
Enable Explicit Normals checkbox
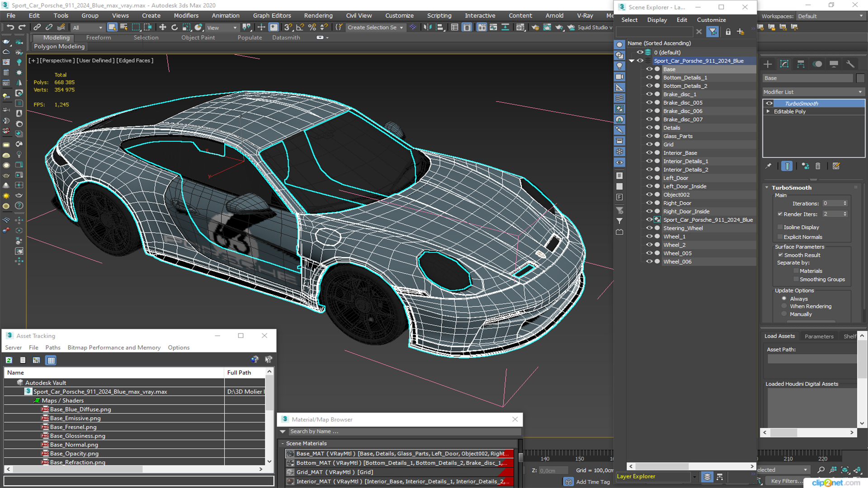point(780,237)
